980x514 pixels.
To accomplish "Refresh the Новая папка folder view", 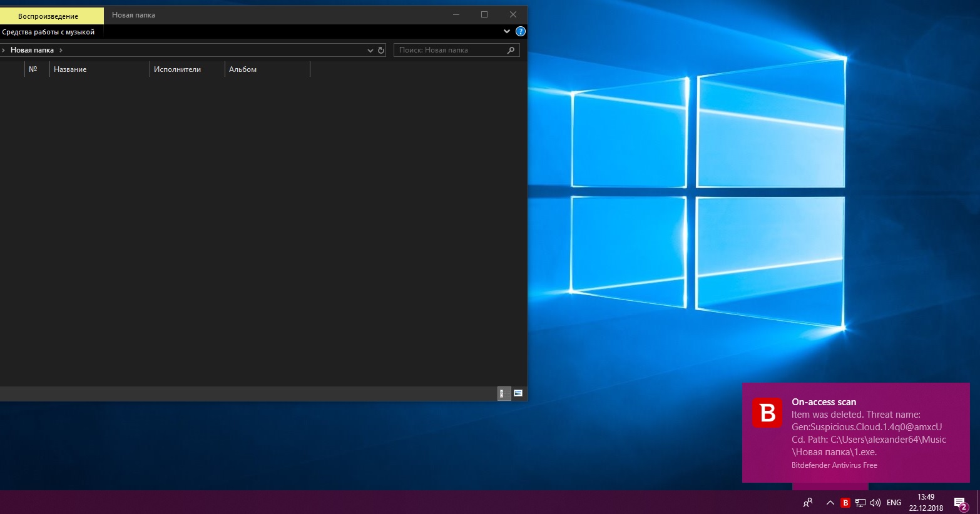I will click(x=381, y=50).
